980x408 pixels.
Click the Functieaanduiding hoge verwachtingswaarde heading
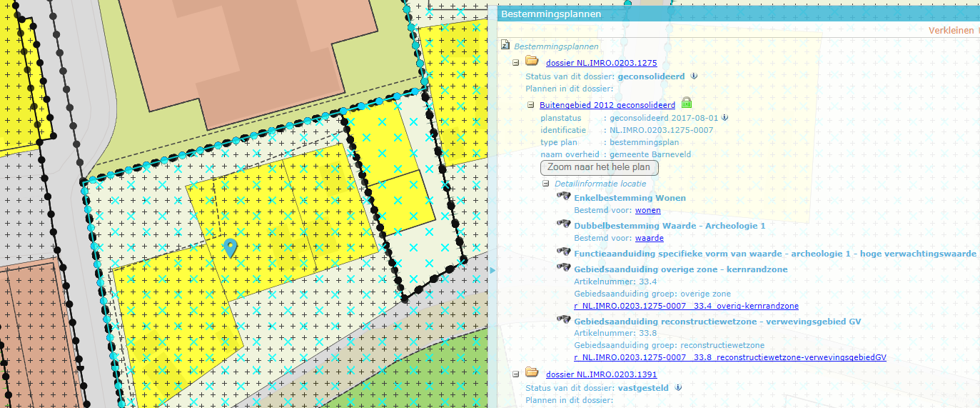(x=775, y=254)
